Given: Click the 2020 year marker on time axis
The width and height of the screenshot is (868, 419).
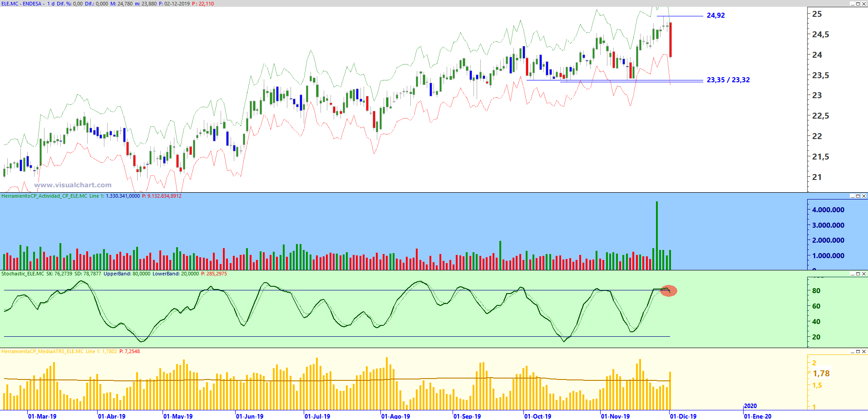Looking at the screenshot, I should tap(751, 406).
